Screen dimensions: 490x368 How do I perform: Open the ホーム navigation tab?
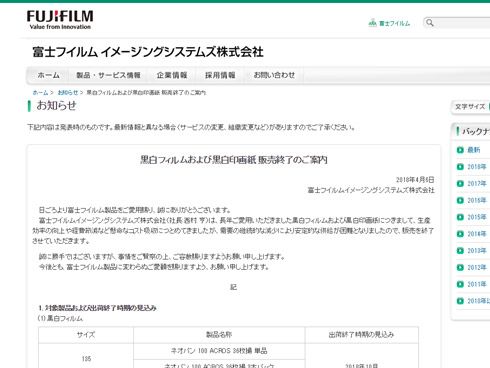click(x=48, y=75)
